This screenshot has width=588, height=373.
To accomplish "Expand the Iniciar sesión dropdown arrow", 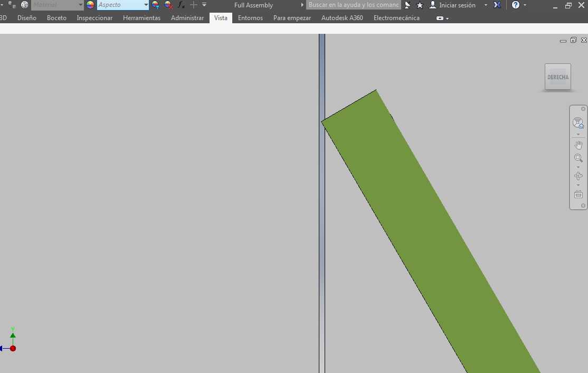I will pyautogui.click(x=486, y=5).
